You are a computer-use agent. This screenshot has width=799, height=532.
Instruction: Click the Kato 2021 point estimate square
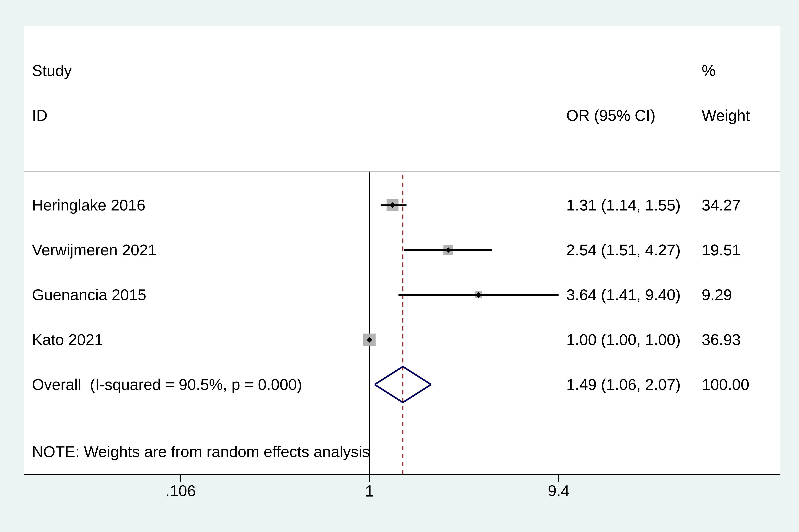[x=369, y=340]
